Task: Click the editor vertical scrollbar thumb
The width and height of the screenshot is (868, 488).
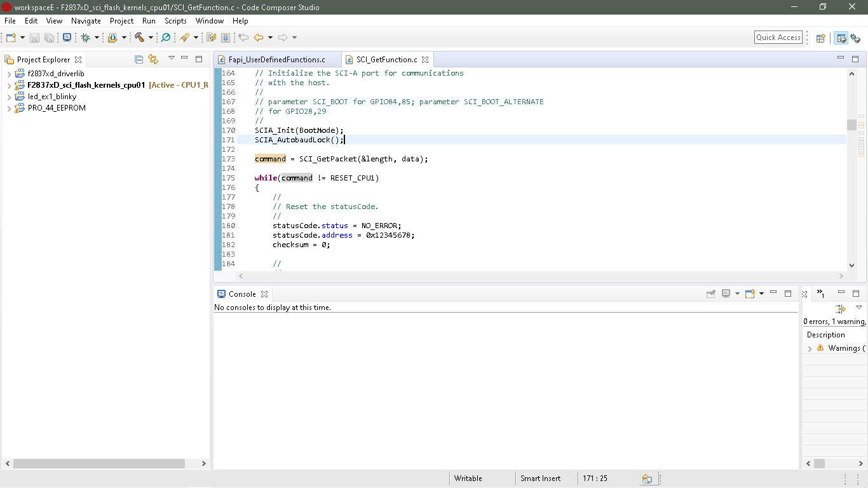Action: coord(851,125)
